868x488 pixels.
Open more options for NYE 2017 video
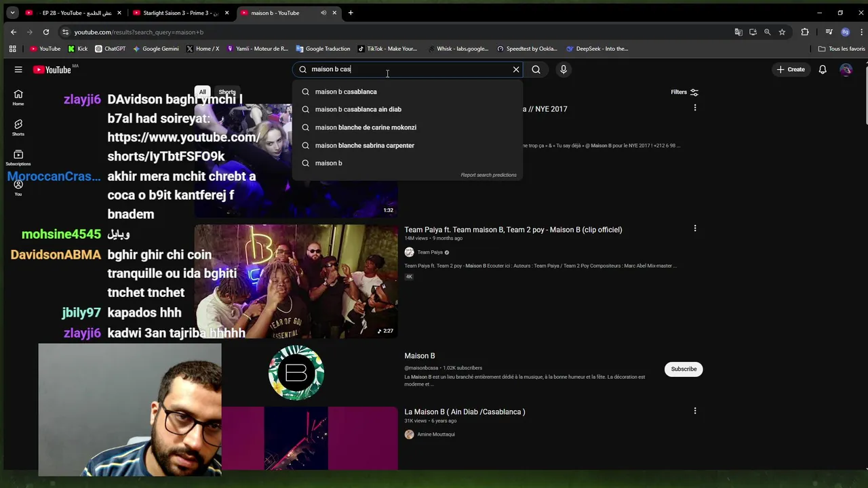[x=694, y=108]
